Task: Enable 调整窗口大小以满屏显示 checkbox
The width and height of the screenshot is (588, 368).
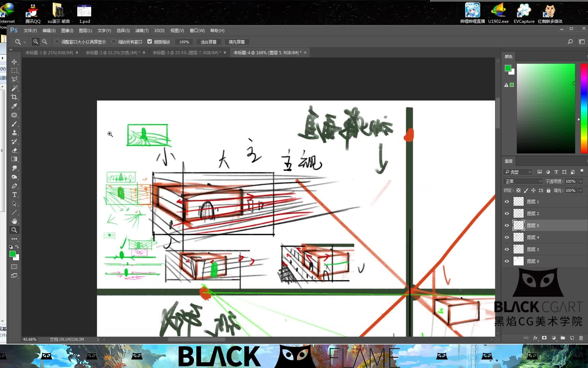Action: (x=57, y=42)
